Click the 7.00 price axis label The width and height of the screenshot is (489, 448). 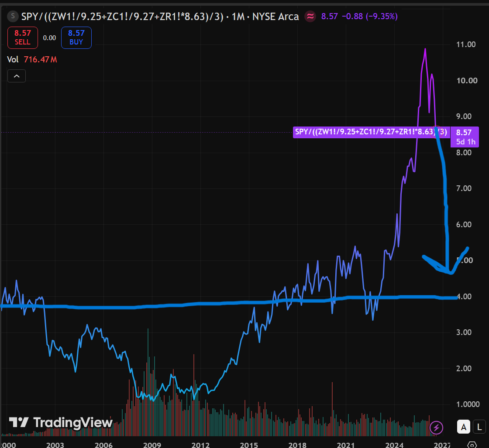coord(464,188)
